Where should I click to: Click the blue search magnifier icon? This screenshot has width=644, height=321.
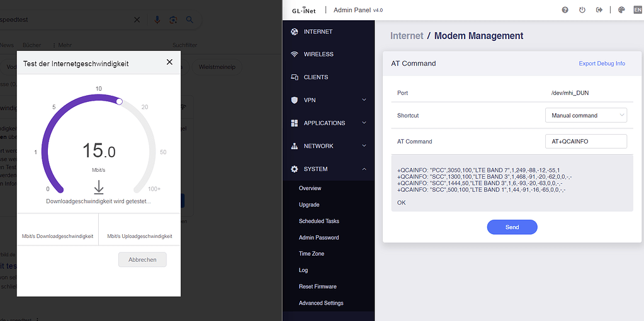tap(189, 20)
